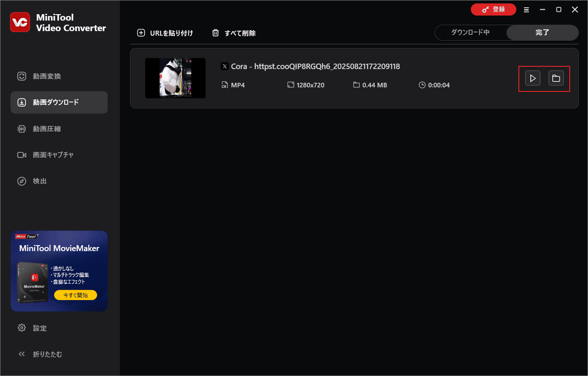588x376 pixels.
Task: Open the 検出 discover section
Action: click(x=59, y=181)
